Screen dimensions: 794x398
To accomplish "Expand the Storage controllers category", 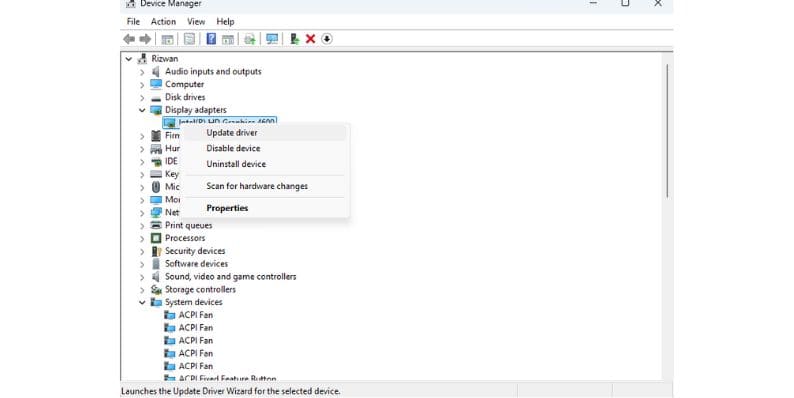I will [142, 290].
